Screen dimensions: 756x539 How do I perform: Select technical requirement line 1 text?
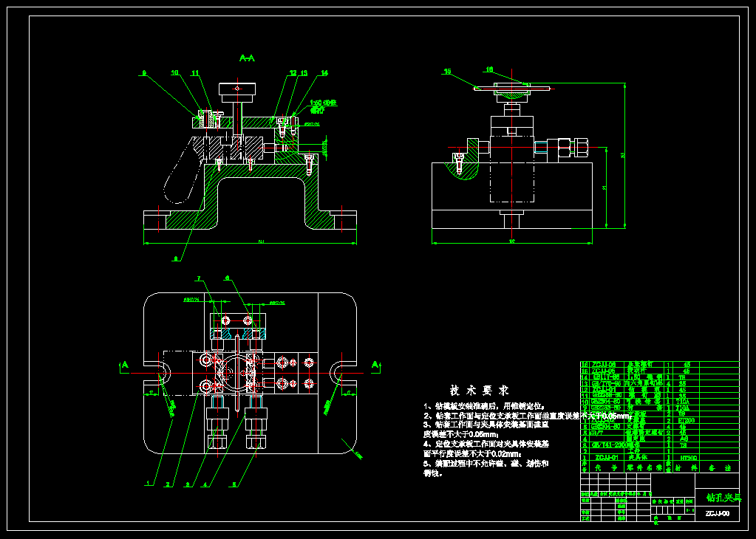click(x=485, y=405)
